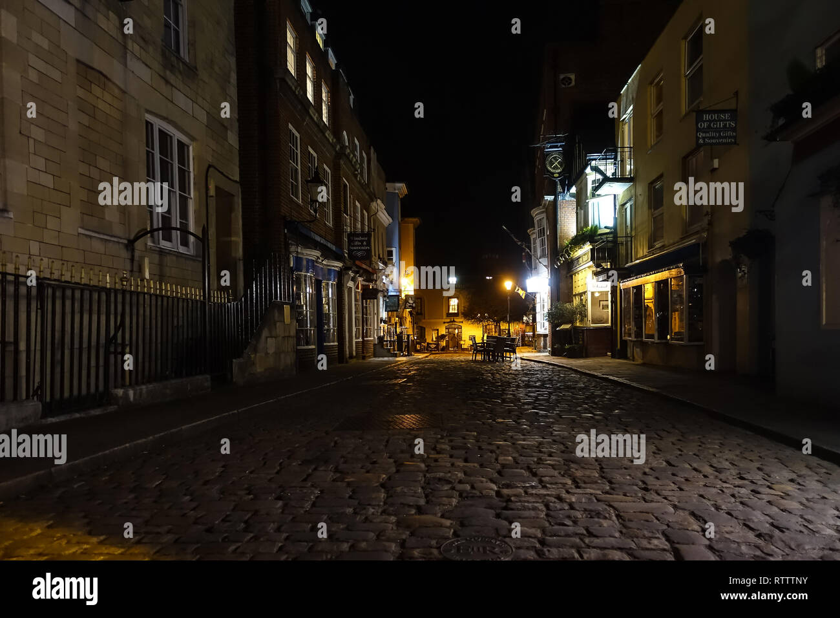840x618 pixels.
Task: Click the House of Gifts hanging sign
Action: click(716, 127)
